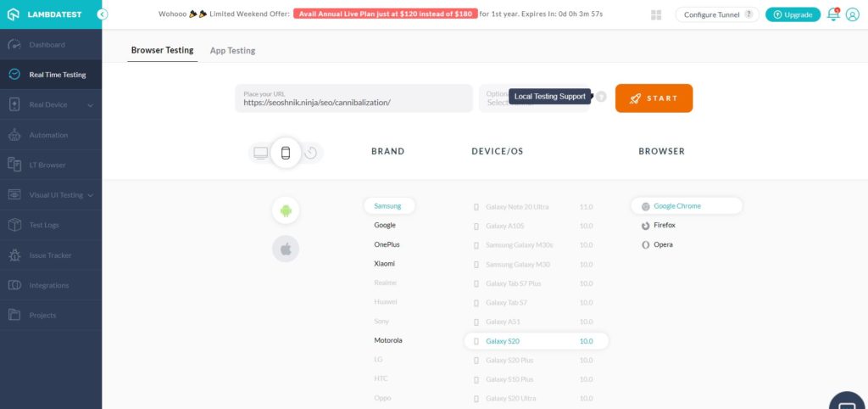
Task: Open Dashboard from the sidebar
Action: (51, 45)
